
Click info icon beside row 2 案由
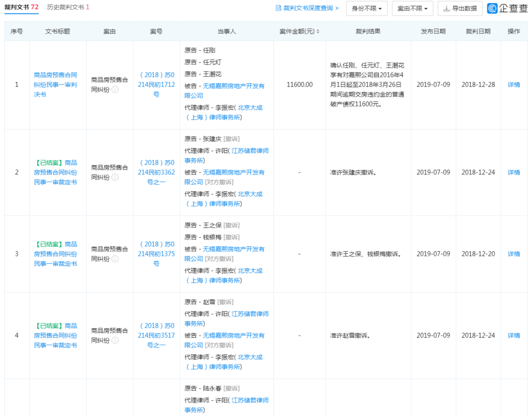(x=115, y=177)
